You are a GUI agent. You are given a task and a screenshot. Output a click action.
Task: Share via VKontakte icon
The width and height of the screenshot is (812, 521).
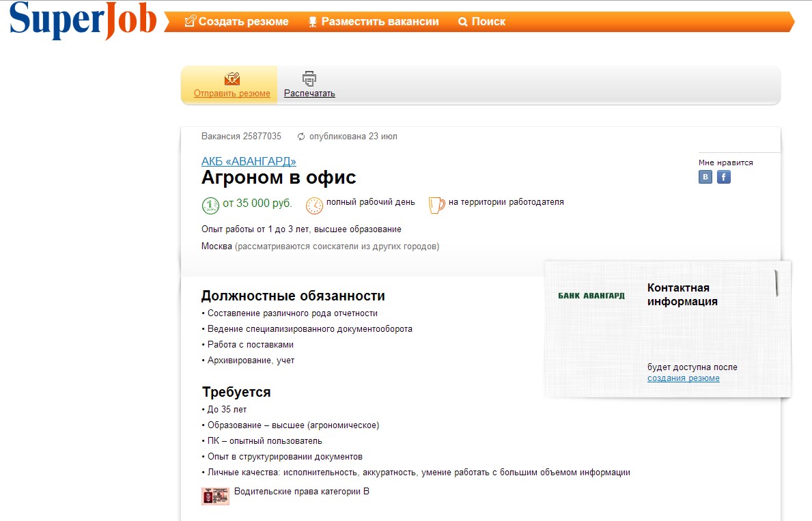coord(705,177)
